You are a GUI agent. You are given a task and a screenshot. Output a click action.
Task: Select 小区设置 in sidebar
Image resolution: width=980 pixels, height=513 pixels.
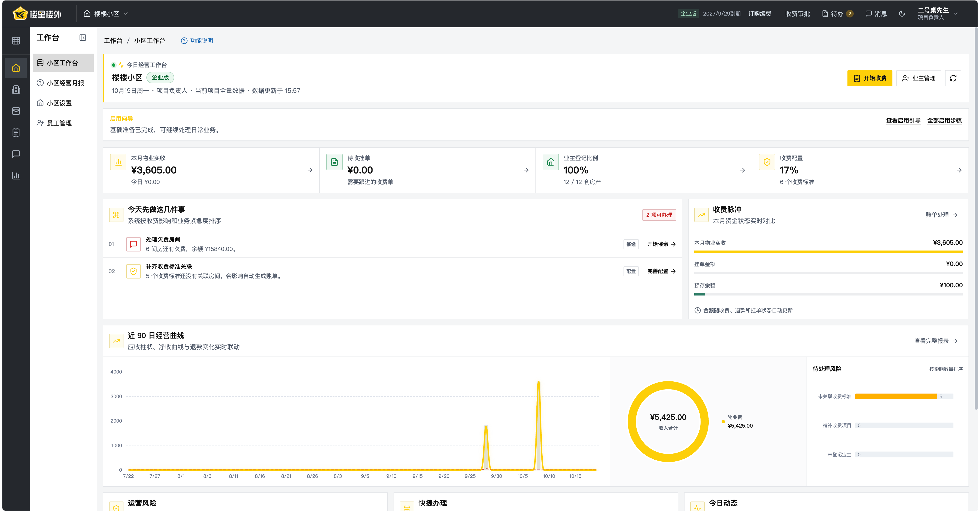tap(63, 103)
